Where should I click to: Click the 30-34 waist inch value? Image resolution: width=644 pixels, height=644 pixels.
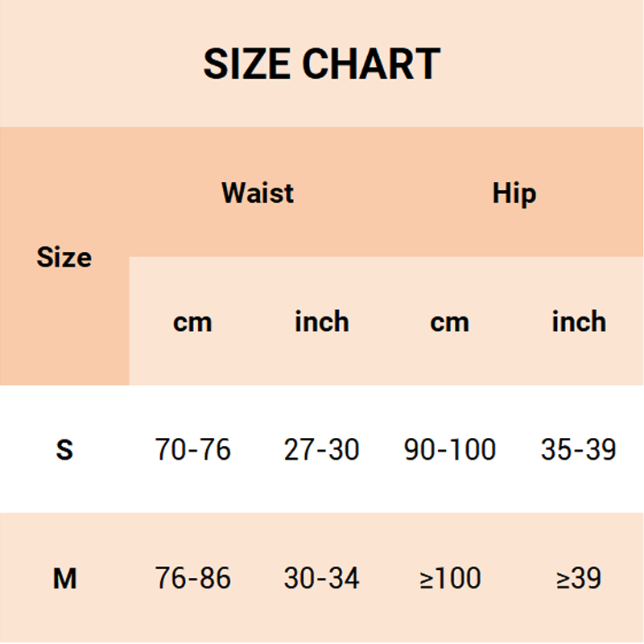tap(321, 578)
